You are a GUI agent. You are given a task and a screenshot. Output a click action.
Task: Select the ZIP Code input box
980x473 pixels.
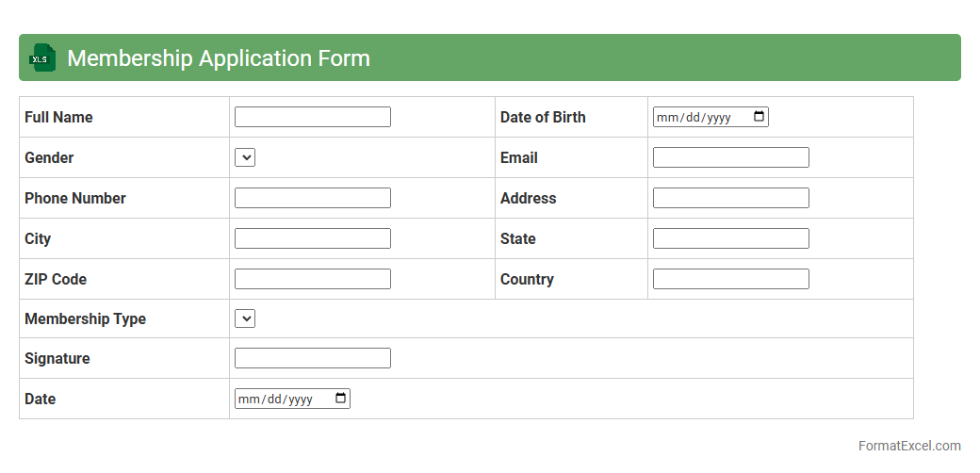[x=312, y=279]
